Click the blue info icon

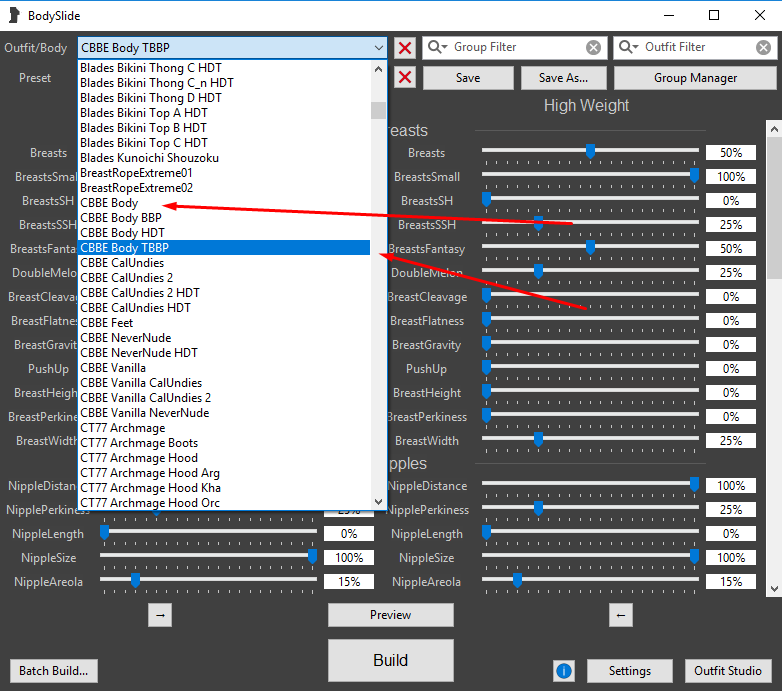click(x=564, y=671)
